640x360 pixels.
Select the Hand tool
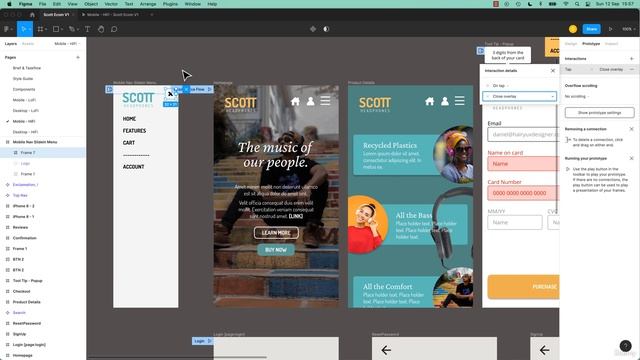pyautogui.click(x=101, y=29)
